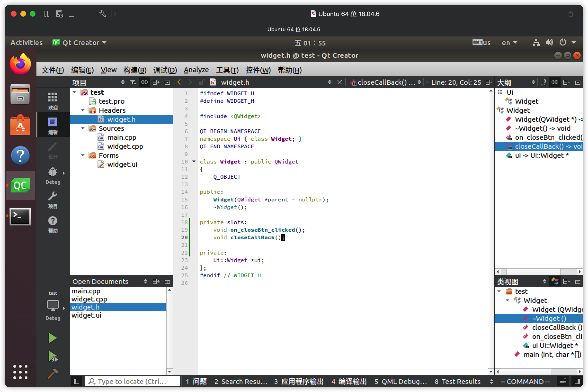Open the 构建(B) build menu
Screen dimensions: 588x392
click(135, 70)
